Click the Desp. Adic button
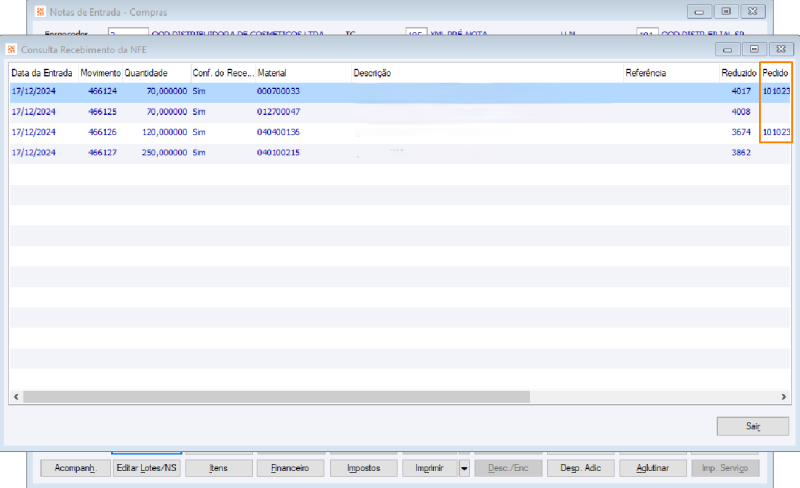Image resolution: width=800 pixels, height=488 pixels. [581, 468]
